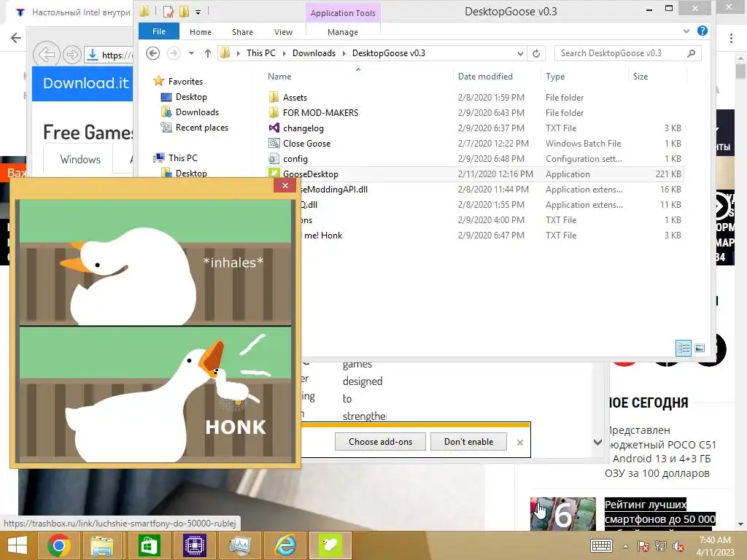Click Download.it logo in browser

coord(86,83)
